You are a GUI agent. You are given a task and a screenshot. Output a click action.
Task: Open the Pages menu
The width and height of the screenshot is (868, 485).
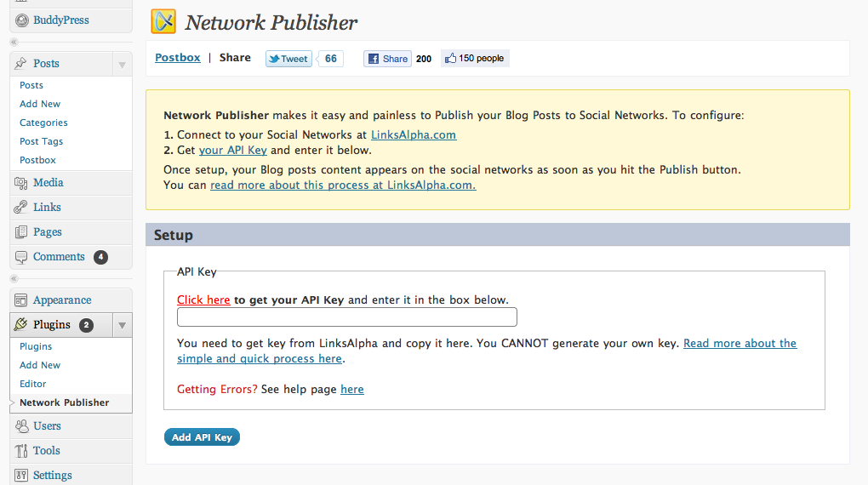coord(47,232)
